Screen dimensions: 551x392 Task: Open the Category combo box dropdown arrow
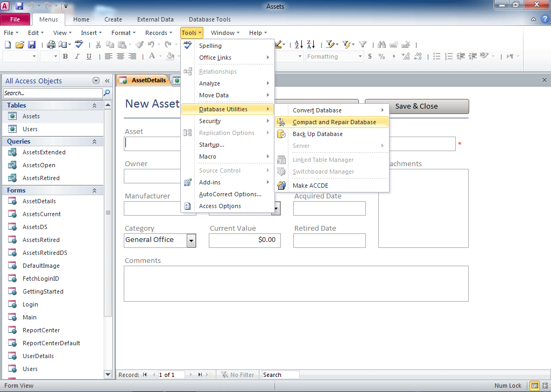click(191, 240)
